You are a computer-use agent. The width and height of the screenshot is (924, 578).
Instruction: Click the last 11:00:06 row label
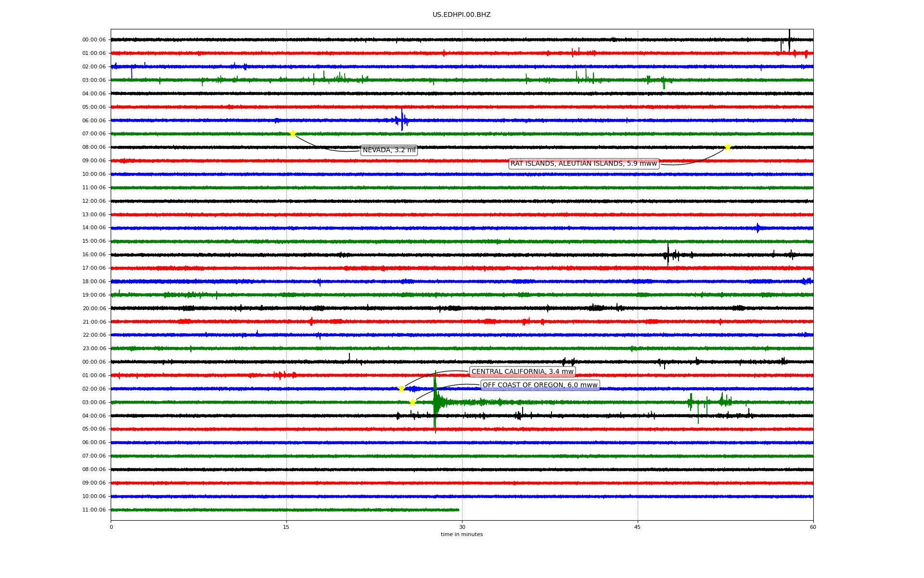[x=94, y=510]
